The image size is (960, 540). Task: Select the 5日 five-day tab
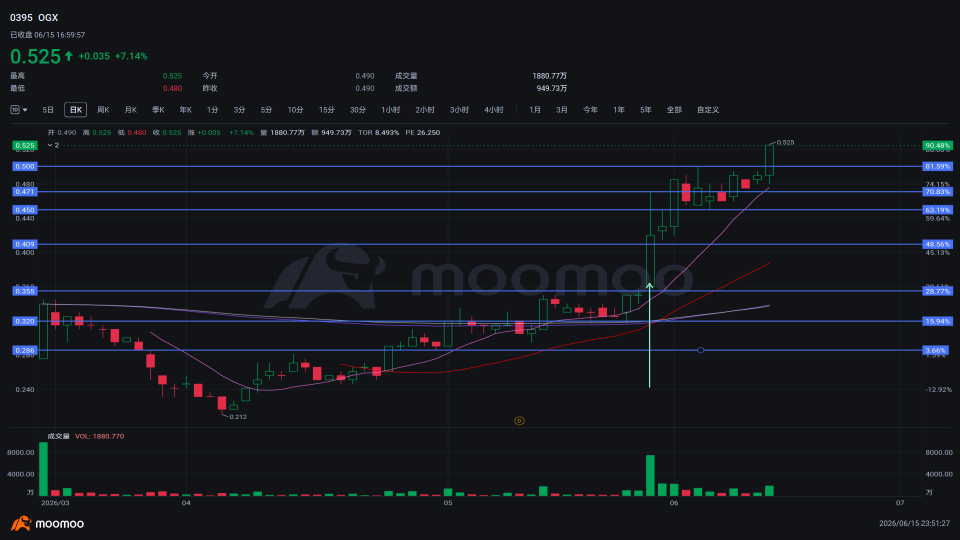click(x=48, y=110)
